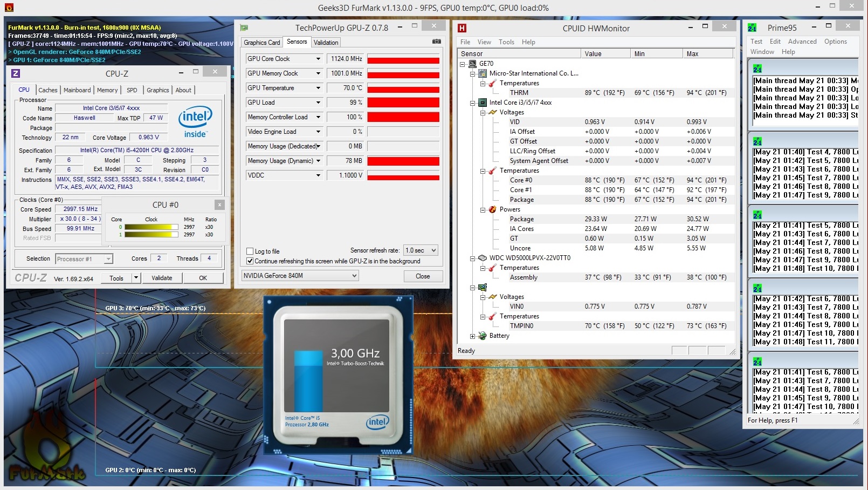Open the VDDC sensor dropdown

tap(318, 175)
